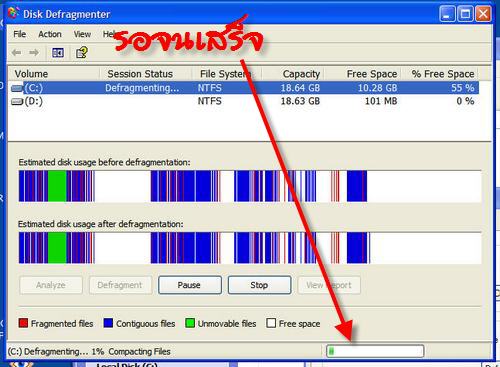Click NTFS in the D: row
The width and height of the screenshot is (500, 367).
[209, 101]
